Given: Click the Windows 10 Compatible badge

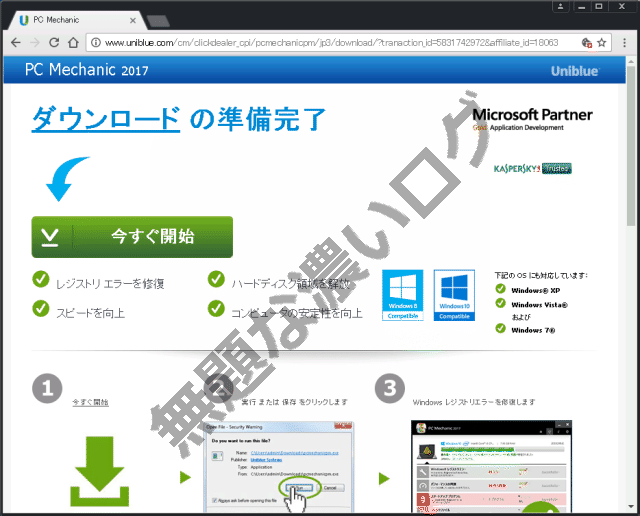Looking at the screenshot, I should (x=454, y=295).
